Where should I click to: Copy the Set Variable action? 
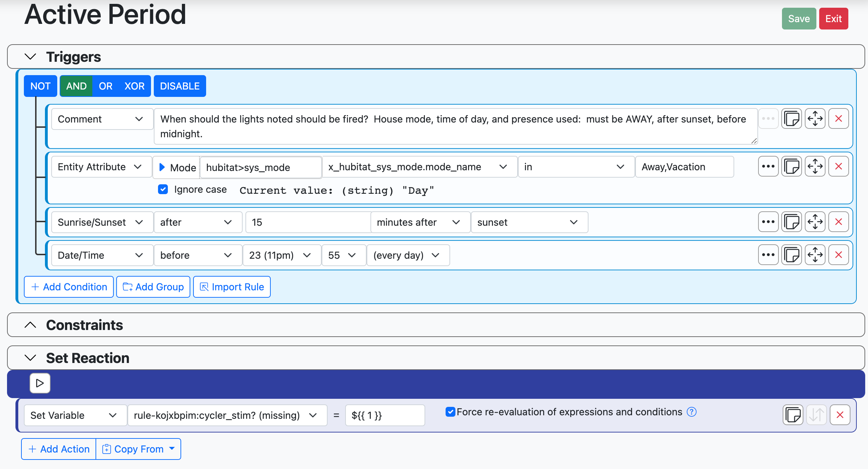click(793, 415)
